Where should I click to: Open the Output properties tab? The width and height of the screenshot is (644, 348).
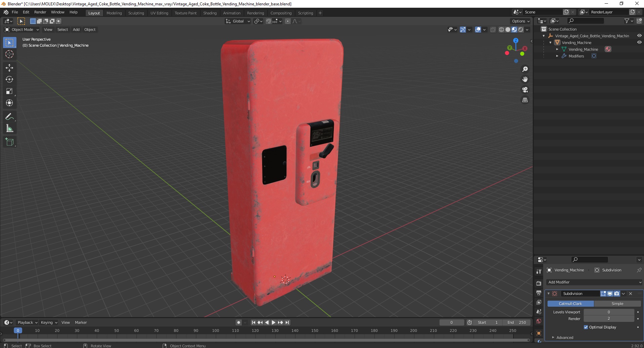539,293
